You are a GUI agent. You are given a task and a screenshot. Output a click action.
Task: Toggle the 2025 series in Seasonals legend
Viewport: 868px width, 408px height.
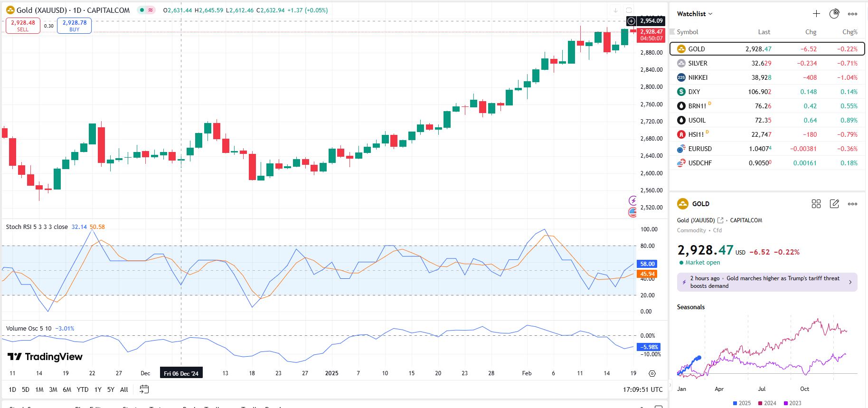click(x=742, y=403)
